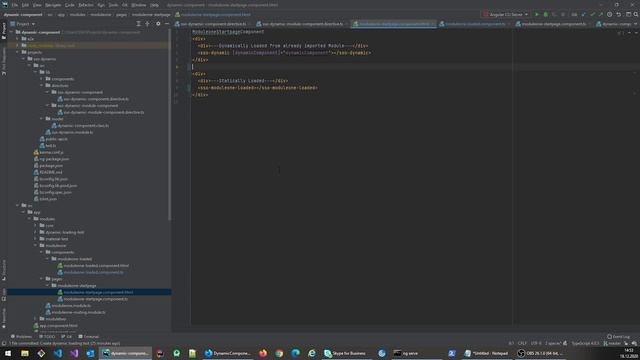This screenshot has width=640, height=360.
Task: Expand the dynamic-loading-test folder
Action: pyautogui.click(x=36, y=232)
